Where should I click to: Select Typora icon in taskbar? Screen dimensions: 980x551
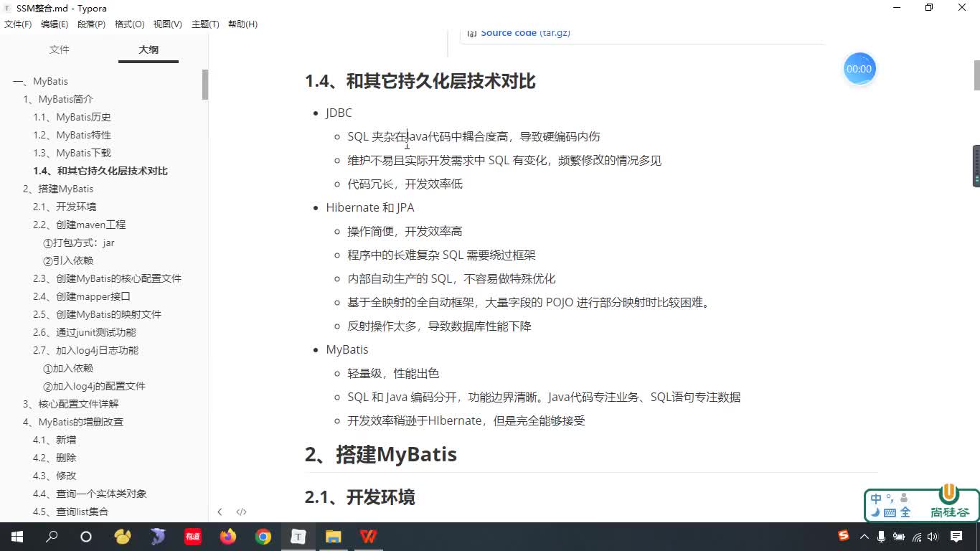click(298, 537)
